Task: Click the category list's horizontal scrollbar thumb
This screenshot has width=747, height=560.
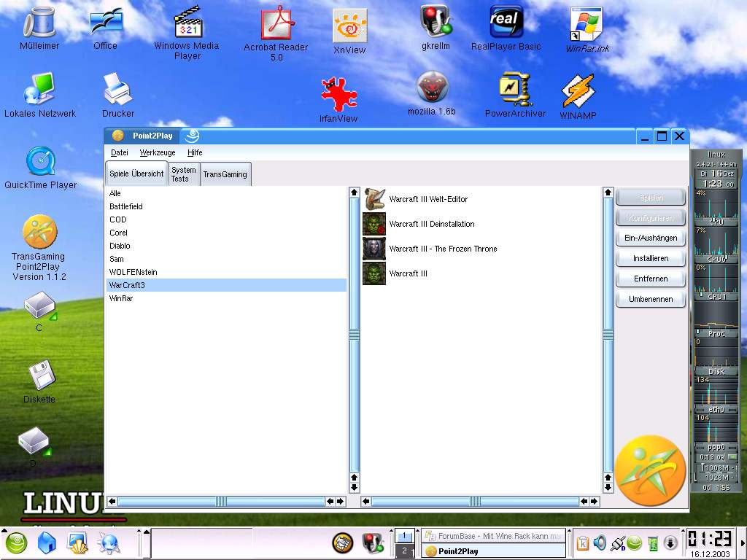Action: 221,501
